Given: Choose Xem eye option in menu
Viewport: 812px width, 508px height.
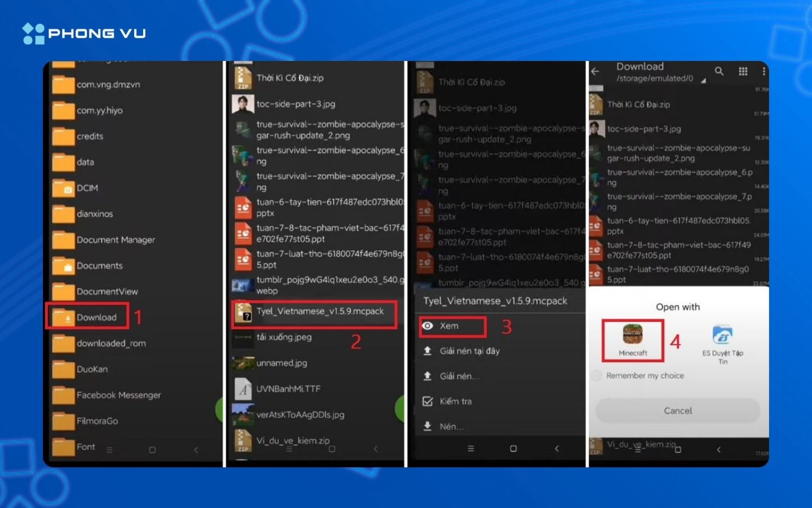Looking at the screenshot, I should [449, 326].
